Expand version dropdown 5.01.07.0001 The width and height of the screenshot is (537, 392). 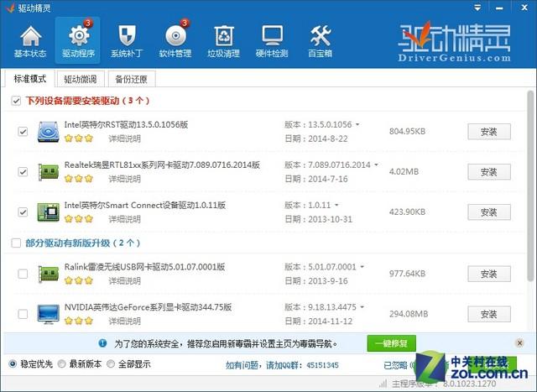coord(362,267)
